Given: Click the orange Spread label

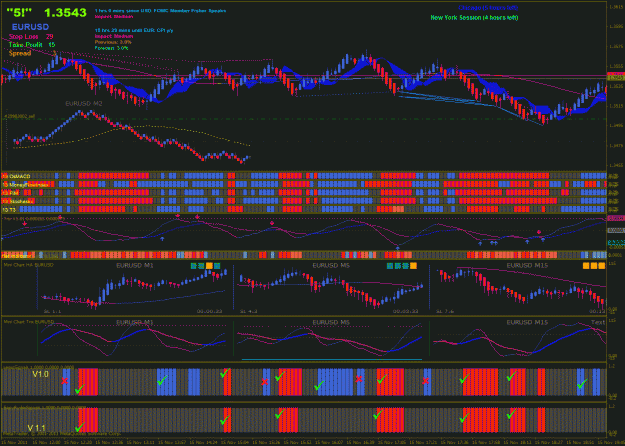Looking at the screenshot, I should pos(20,53).
